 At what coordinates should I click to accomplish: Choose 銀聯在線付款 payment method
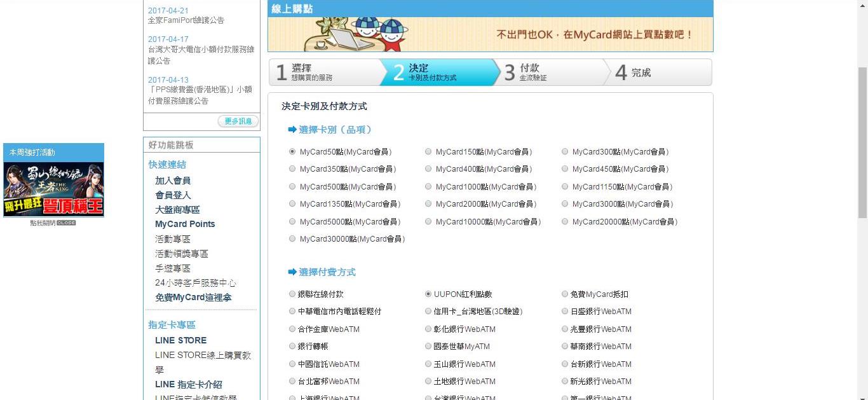[x=292, y=294]
